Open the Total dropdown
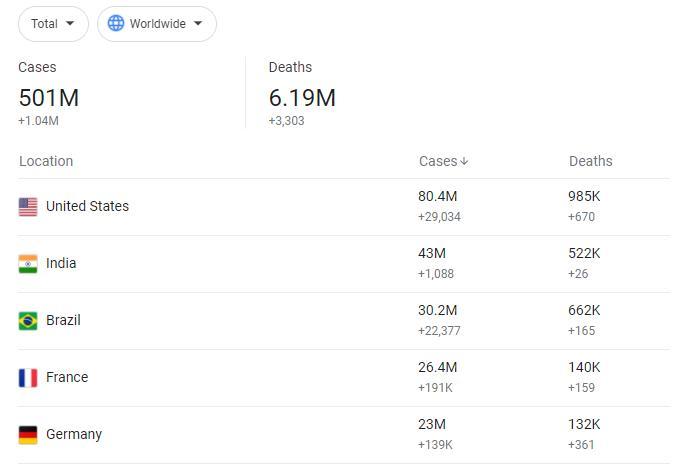 tap(53, 24)
